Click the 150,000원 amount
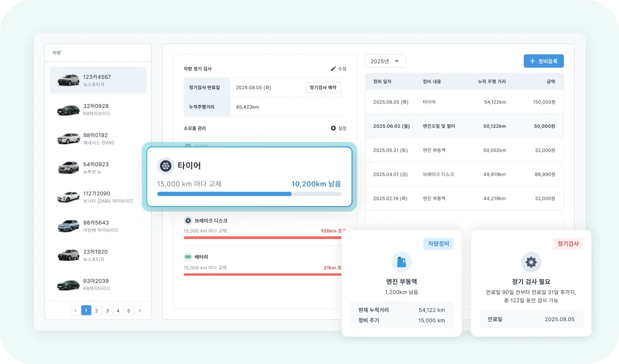The image size is (619, 364). pyautogui.click(x=544, y=102)
